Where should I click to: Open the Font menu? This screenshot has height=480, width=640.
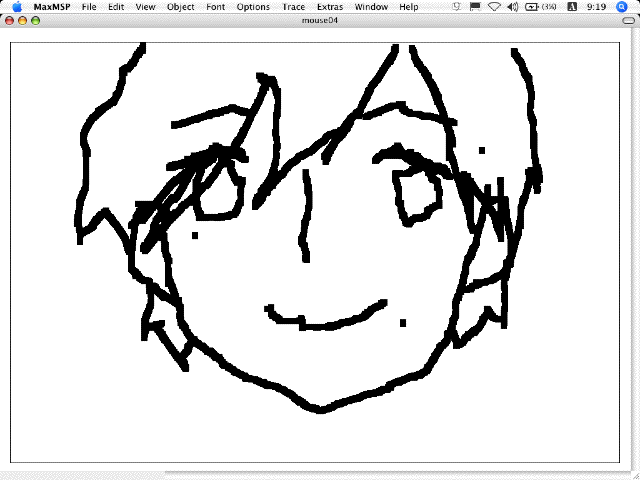click(216, 7)
